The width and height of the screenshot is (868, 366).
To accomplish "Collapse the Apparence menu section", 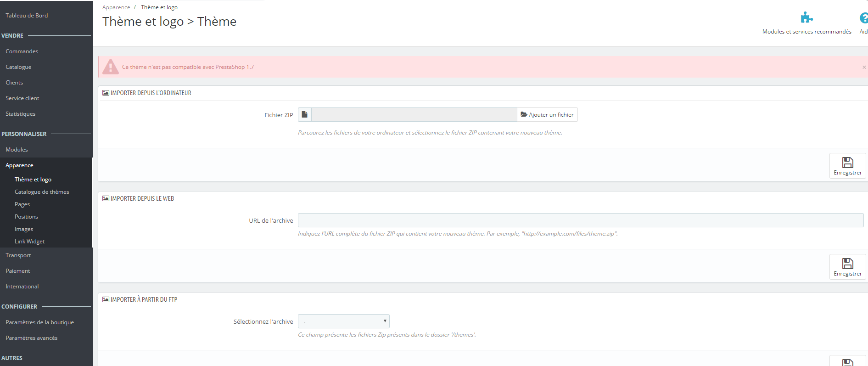I will point(19,165).
